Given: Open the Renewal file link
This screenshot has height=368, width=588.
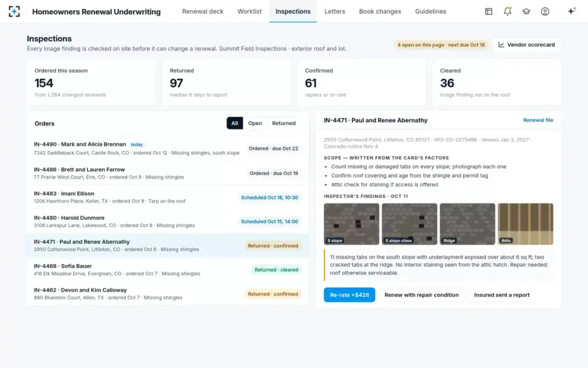Looking at the screenshot, I should 538,120.
